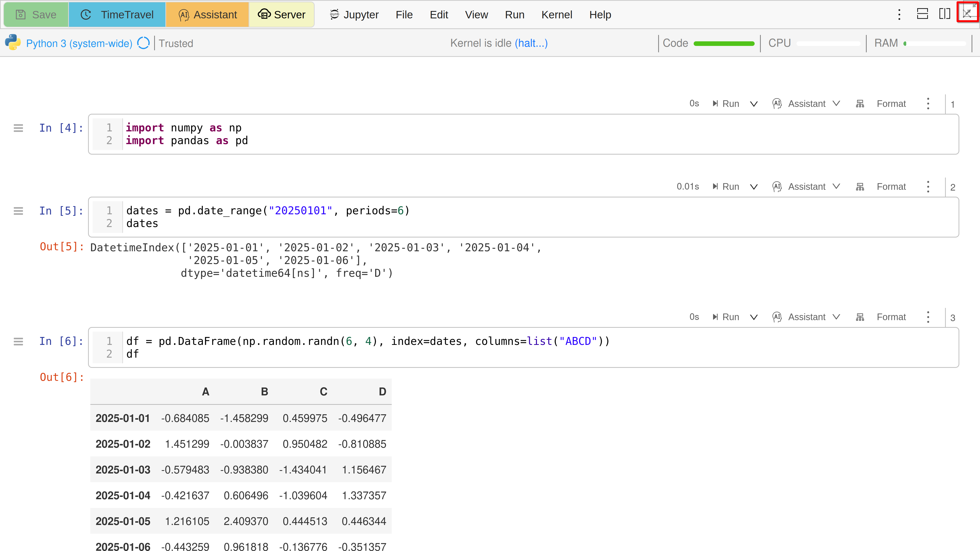The width and height of the screenshot is (980, 551).
Task: Toggle the Trusted notebook status
Action: tap(176, 43)
